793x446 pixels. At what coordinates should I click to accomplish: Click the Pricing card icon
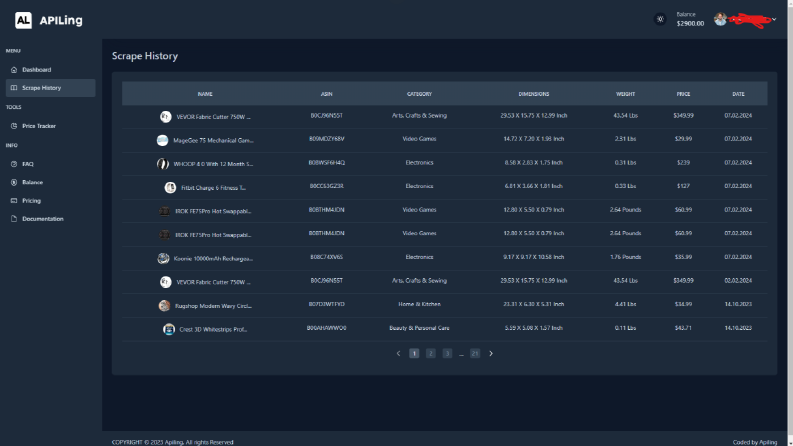tap(14, 201)
